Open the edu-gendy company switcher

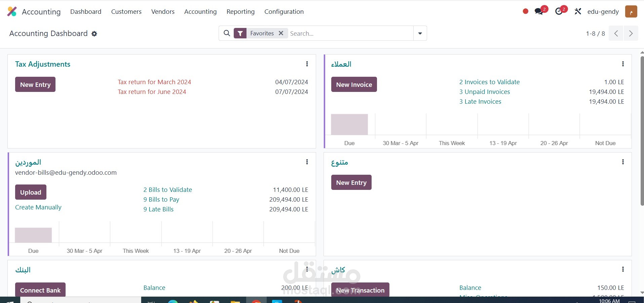(603, 11)
